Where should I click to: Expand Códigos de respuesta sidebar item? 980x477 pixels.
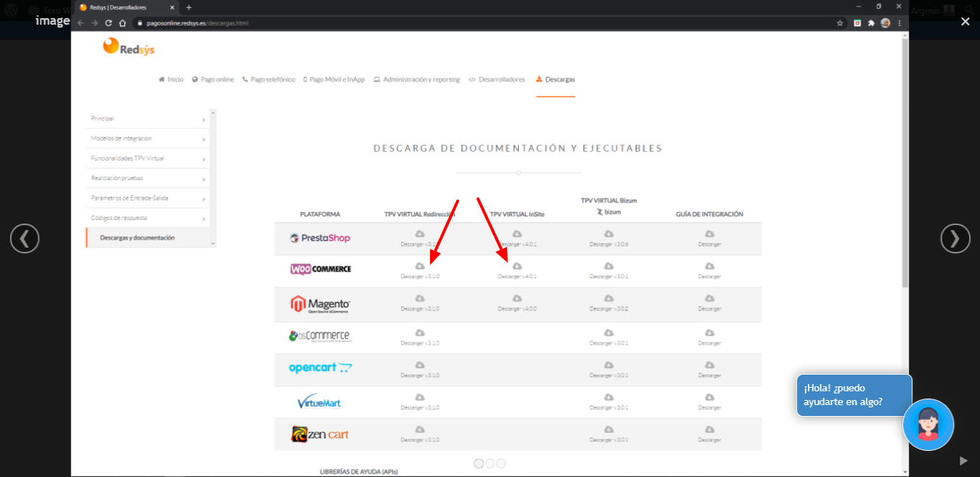147,218
